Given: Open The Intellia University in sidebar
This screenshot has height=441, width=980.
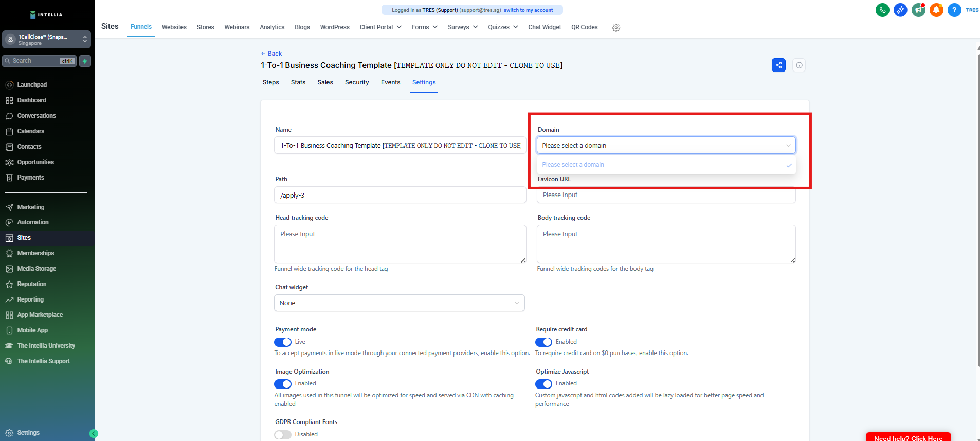Looking at the screenshot, I should click(46, 346).
